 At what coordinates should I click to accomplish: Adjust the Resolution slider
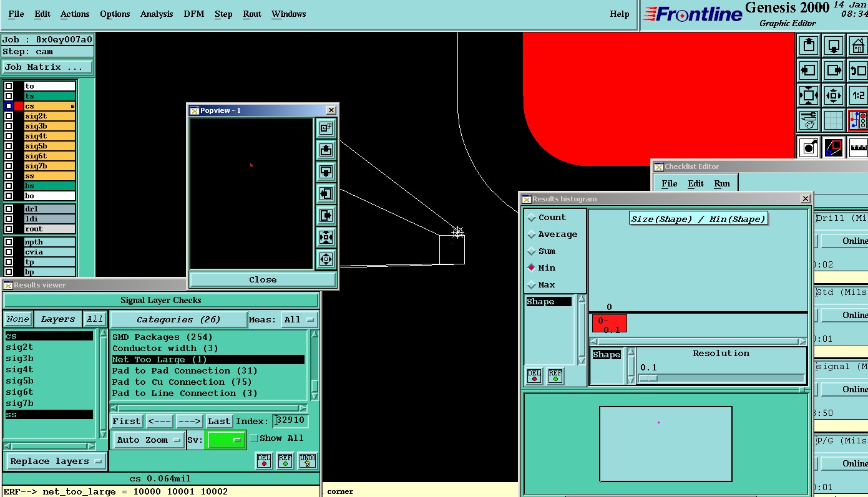[648, 378]
